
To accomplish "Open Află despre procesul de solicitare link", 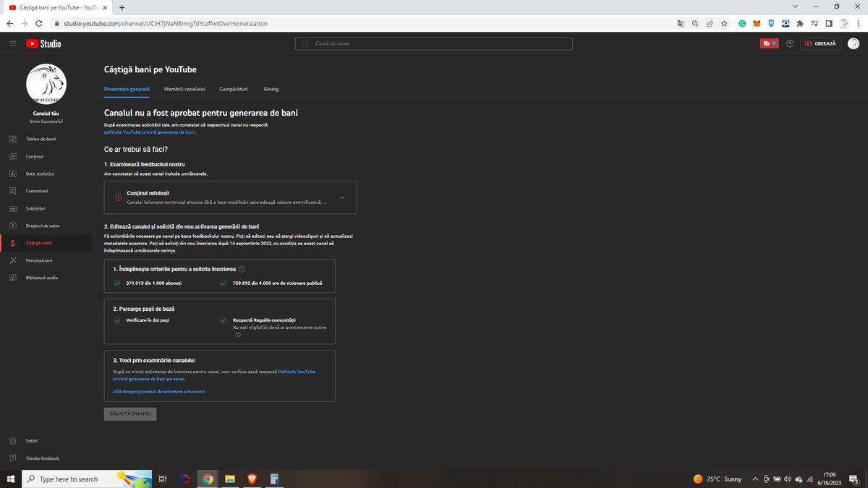I will 159,391.
